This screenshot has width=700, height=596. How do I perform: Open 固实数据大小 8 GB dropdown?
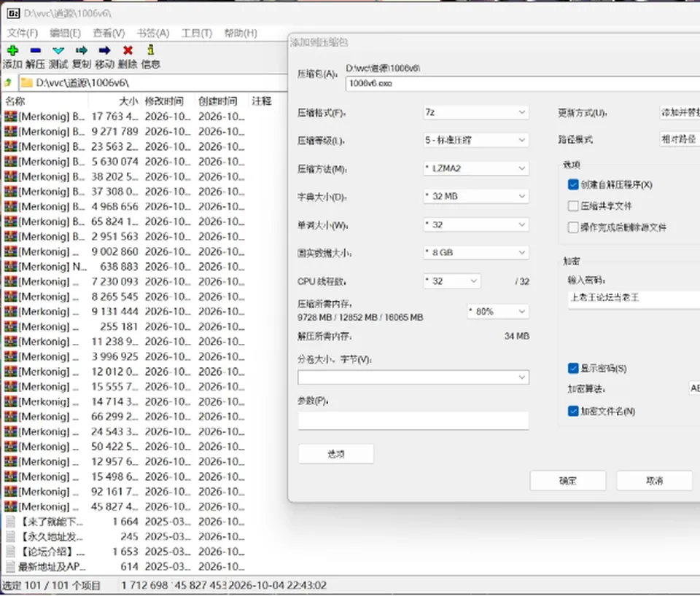click(476, 253)
